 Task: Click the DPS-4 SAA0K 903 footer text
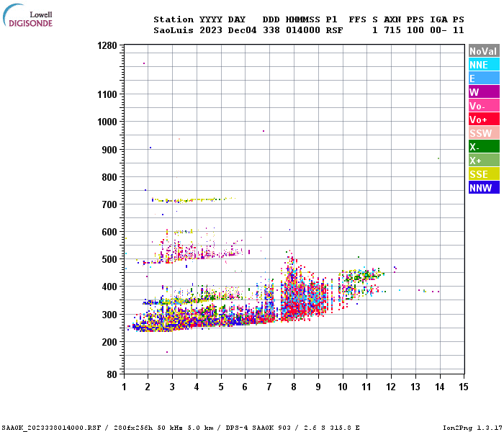[258, 428]
